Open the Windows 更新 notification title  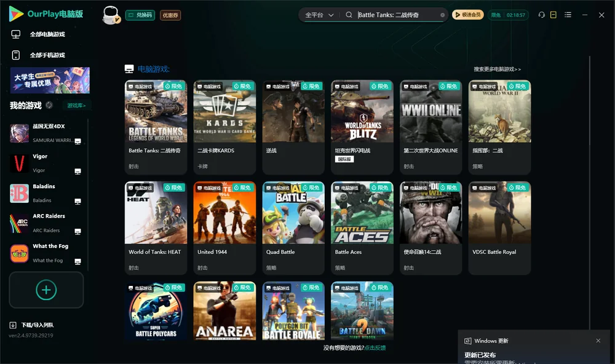(491, 341)
